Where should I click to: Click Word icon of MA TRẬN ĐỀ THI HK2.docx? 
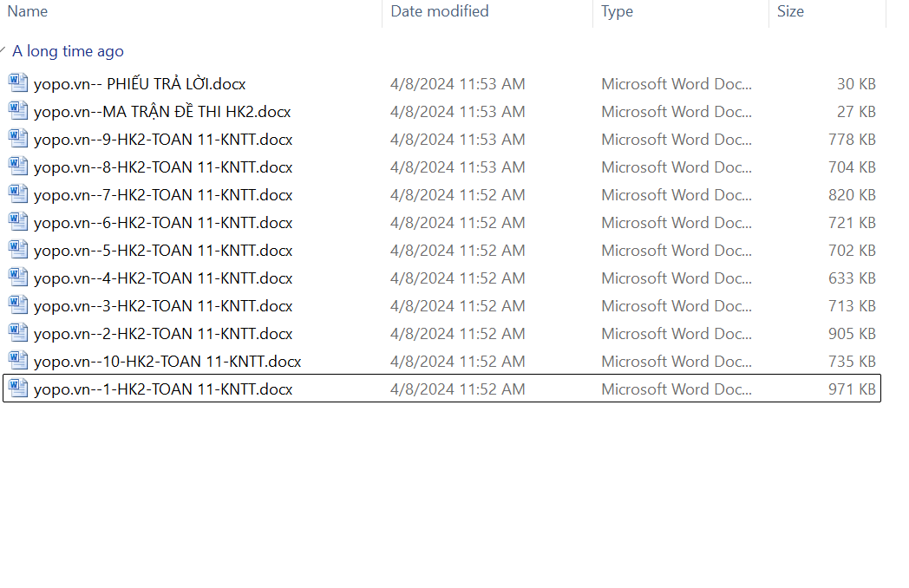[18, 111]
